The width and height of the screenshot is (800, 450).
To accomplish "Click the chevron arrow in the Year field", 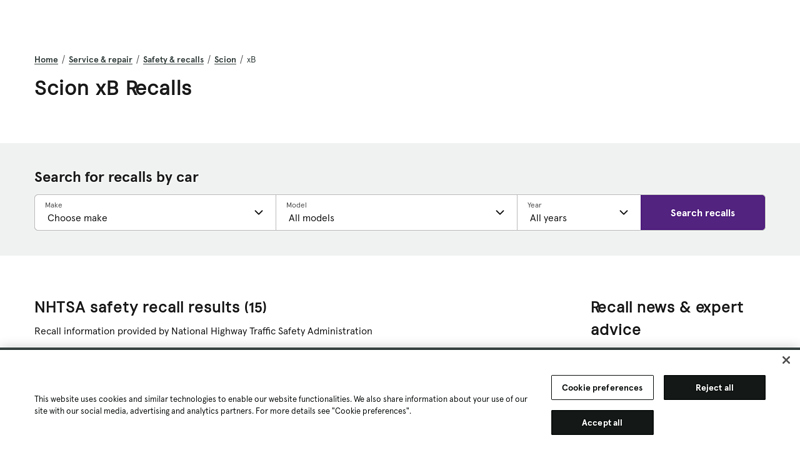I will 623,212.
